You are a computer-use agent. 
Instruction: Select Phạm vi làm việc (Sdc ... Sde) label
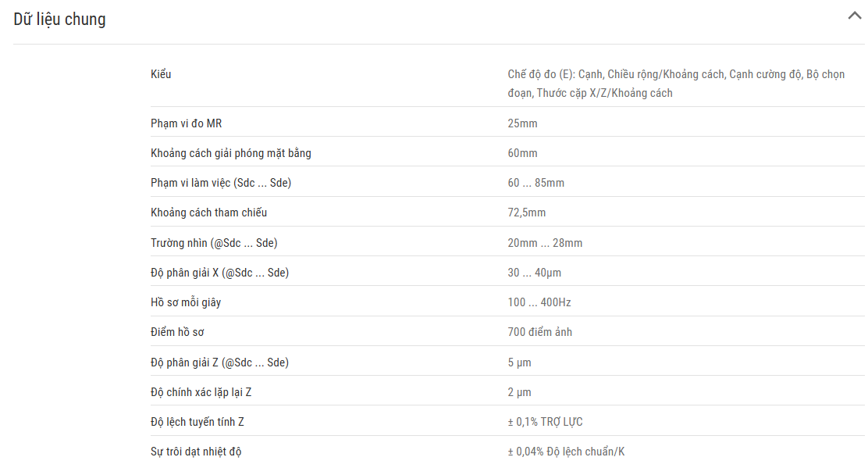[221, 183]
